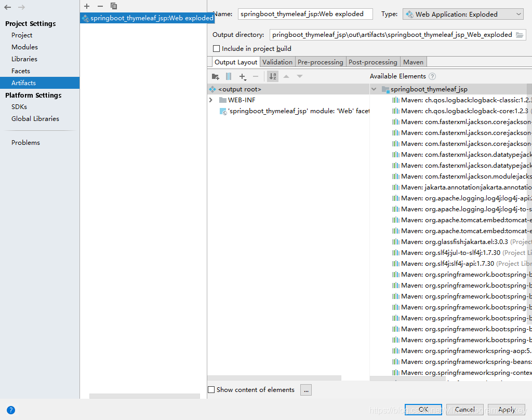
Task: Open the springboot_thymeleaf_jsp elements dropdown arrow
Action: (374, 89)
